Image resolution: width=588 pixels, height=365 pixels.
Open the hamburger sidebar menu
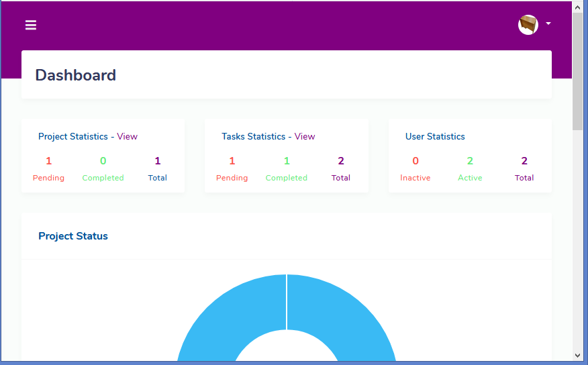coord(31,25)
